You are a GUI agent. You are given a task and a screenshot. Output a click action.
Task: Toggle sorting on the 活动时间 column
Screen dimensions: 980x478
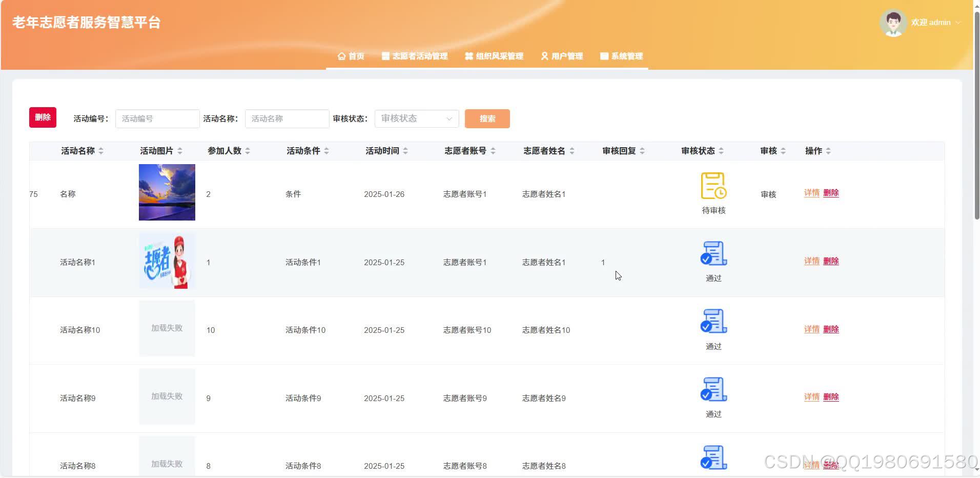pos(406,151)
